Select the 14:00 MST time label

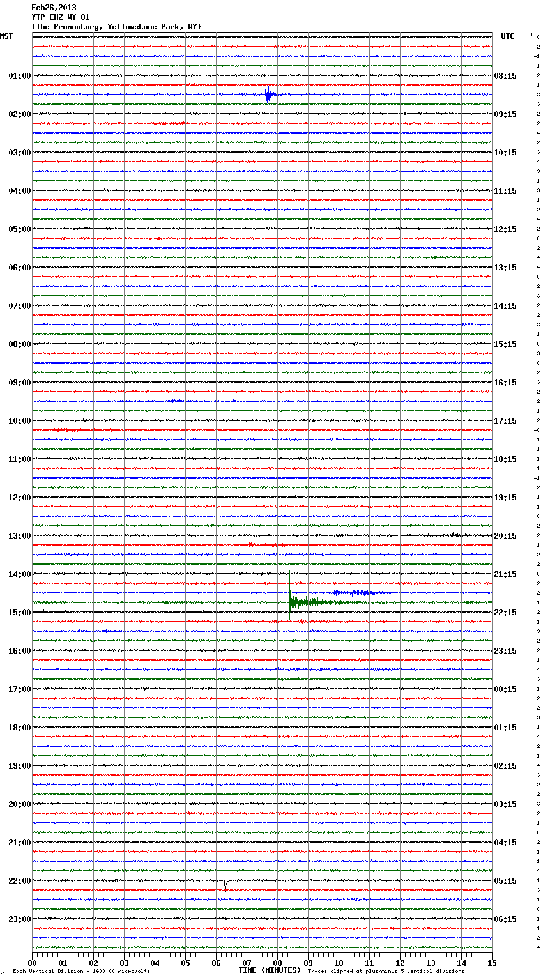[20, 574]
